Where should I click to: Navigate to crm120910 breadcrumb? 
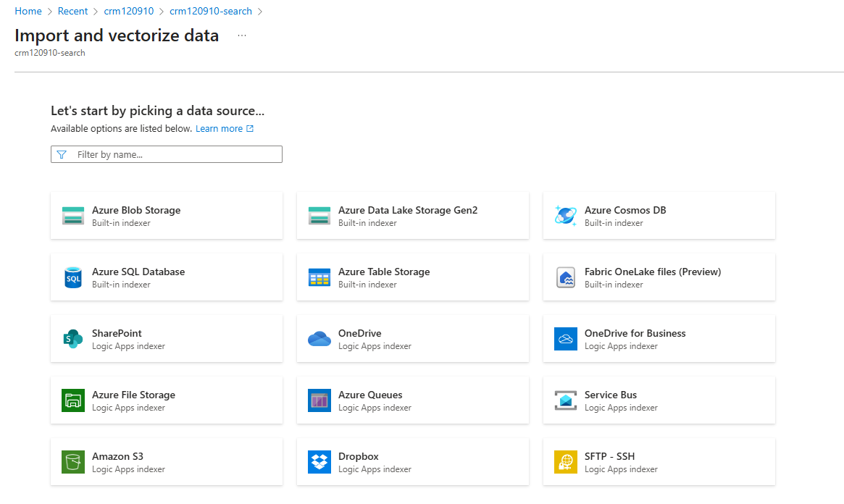129,12
